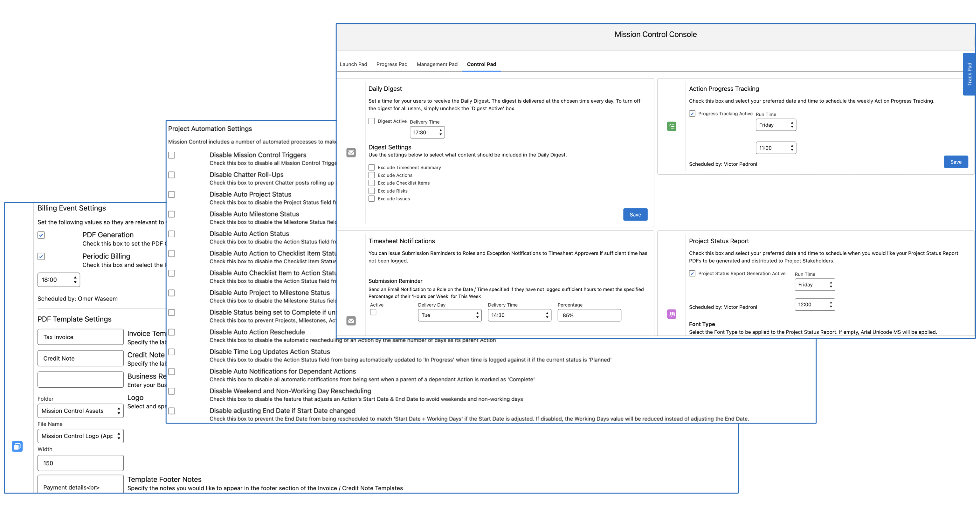Click the Daily Digest envelope icon
The image size is (980, 512).
(351, 153)
